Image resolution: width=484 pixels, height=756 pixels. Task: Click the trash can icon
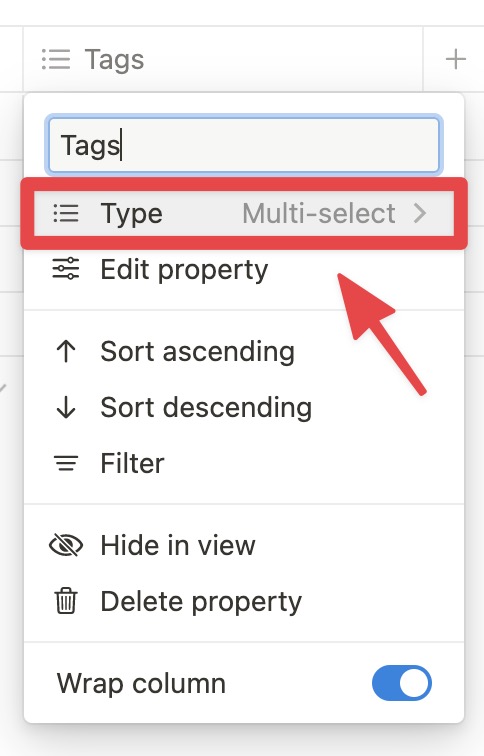(x=66, y=601)
